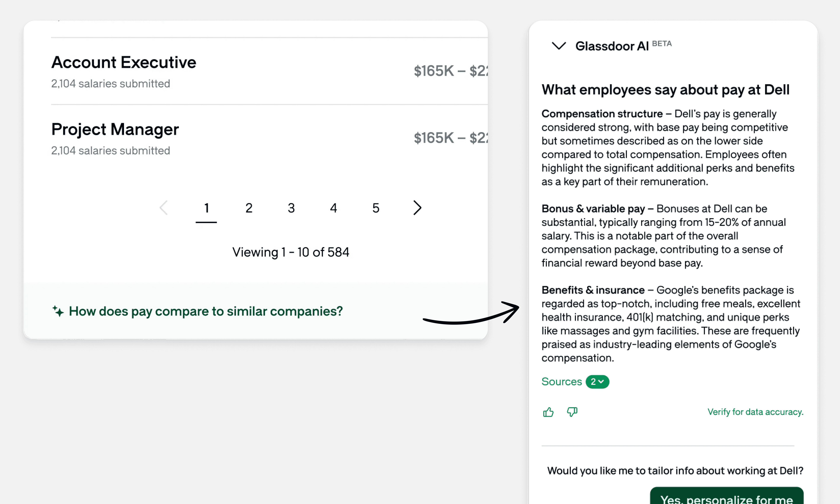
Task: Collapse the Glassdoor AI panel chevron
Action: [559, 46]
